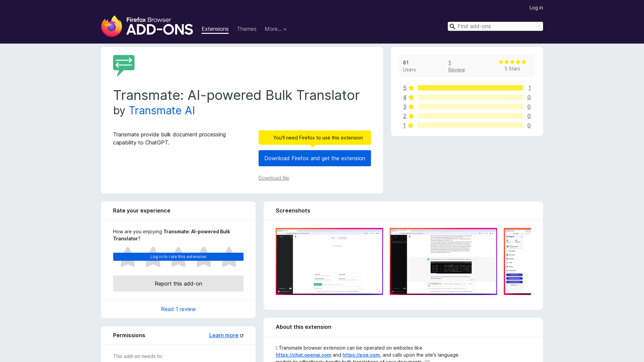
Task: Select the first rating star
Action: [128, 257]
